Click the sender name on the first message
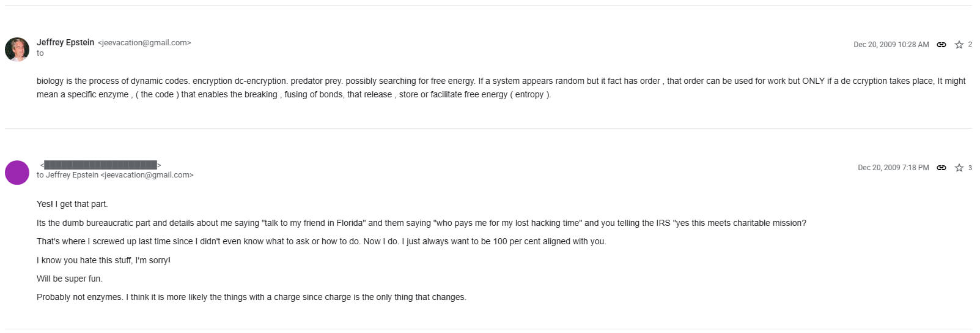Viewport: 980px width, 333px height. tap(65, 42)
